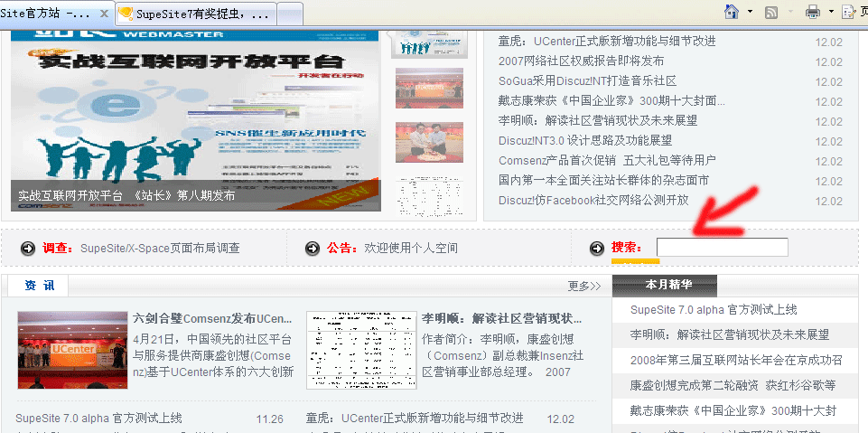
Task: Open the Home button dropdown arrow
Action: click(x=750, y=12)
